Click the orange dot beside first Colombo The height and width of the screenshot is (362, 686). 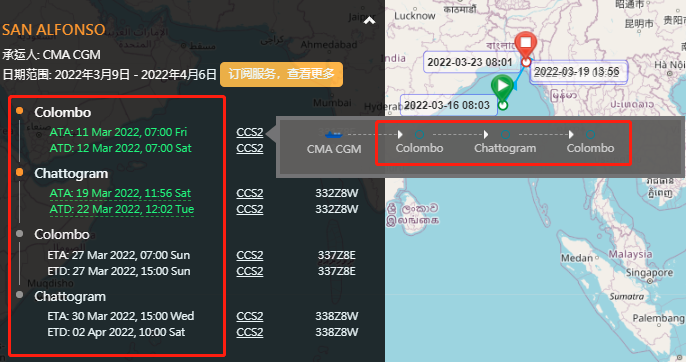click(x=19, y=111)
